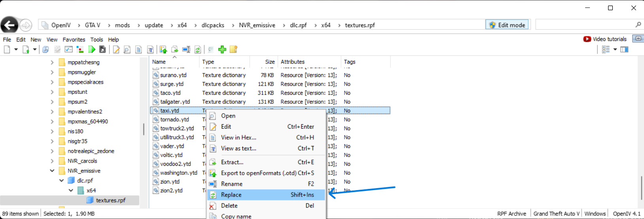The image size is (644, 219).
Task: Choose Rename in the context menu
Action: tap(266, 184)
